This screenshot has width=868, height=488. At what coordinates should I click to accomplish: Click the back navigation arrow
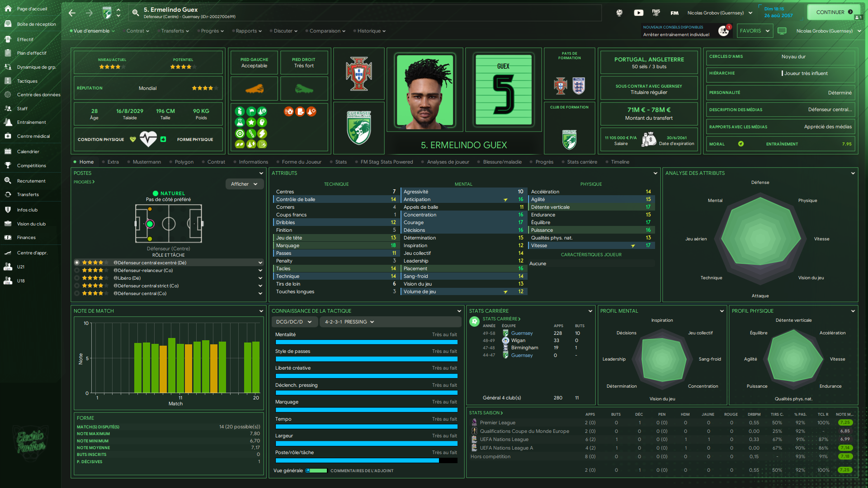[x=72, y=13]
